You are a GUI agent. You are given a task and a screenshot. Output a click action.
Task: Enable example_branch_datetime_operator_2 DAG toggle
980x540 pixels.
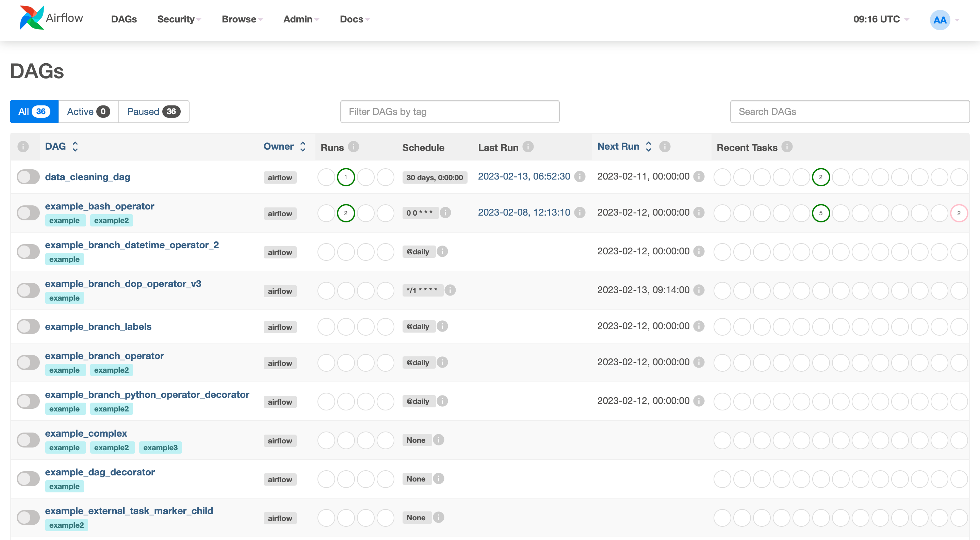[28, 252]
